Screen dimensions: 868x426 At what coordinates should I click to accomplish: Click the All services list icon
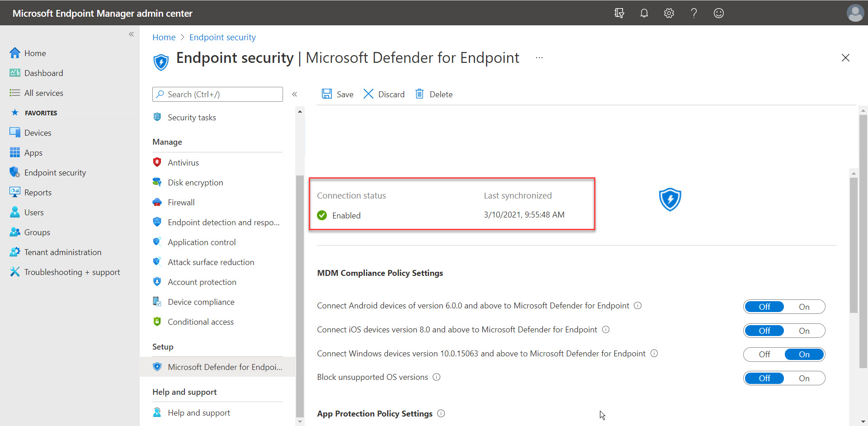tap(15, 93)
